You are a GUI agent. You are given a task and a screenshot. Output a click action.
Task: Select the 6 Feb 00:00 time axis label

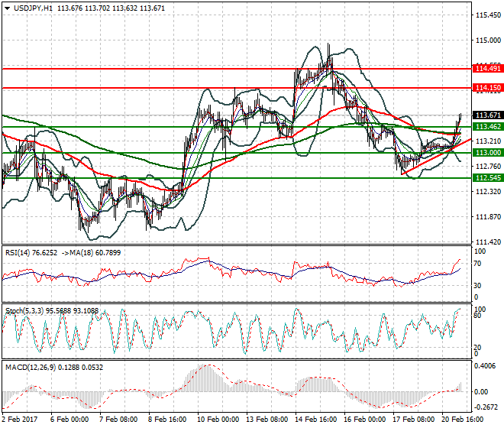pos(69,420)
